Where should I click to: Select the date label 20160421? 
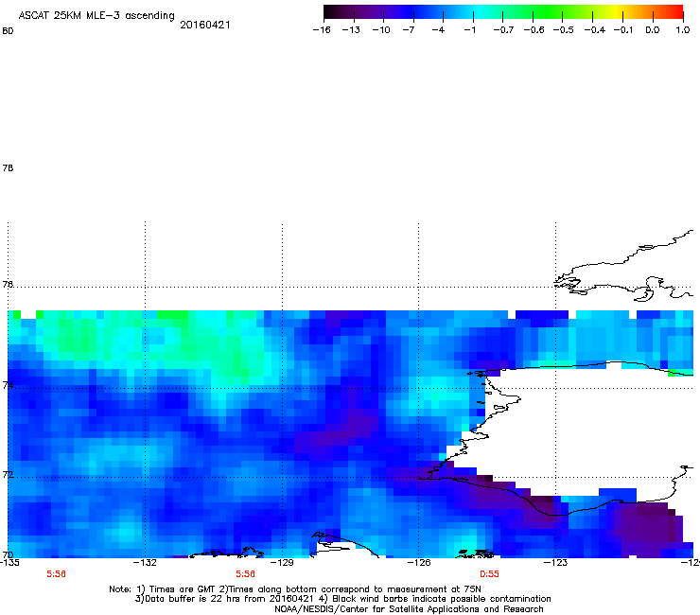click(x=205, y=25)
